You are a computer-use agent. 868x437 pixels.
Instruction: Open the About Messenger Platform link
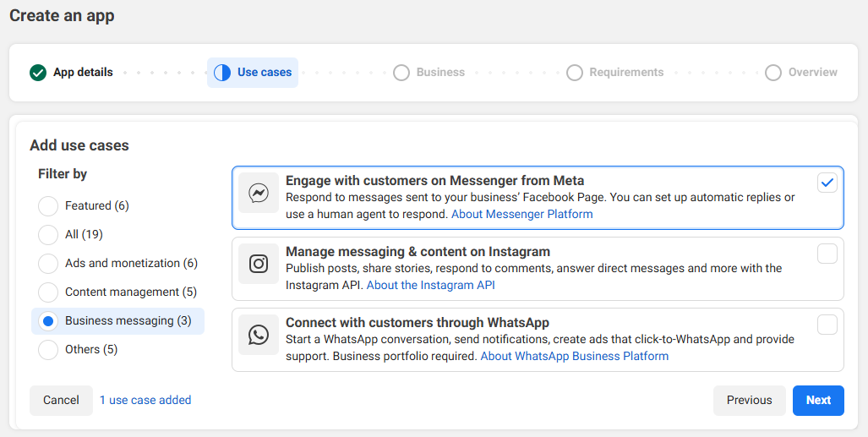521,215
